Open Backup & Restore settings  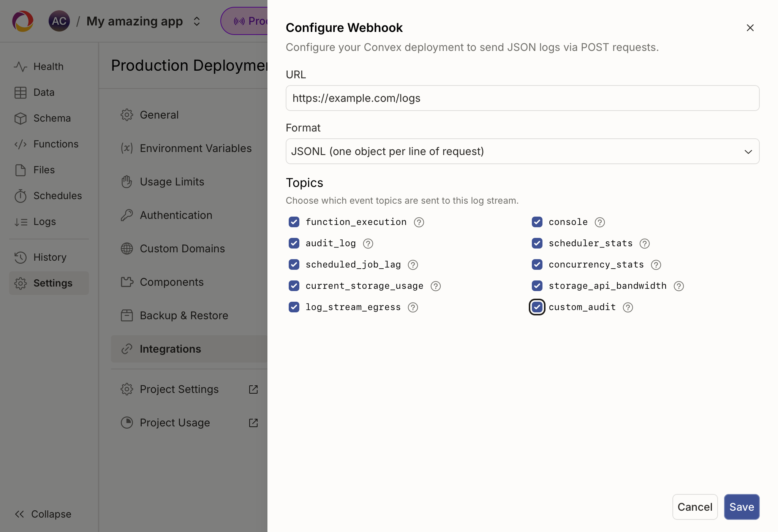(x=189, y=315)
